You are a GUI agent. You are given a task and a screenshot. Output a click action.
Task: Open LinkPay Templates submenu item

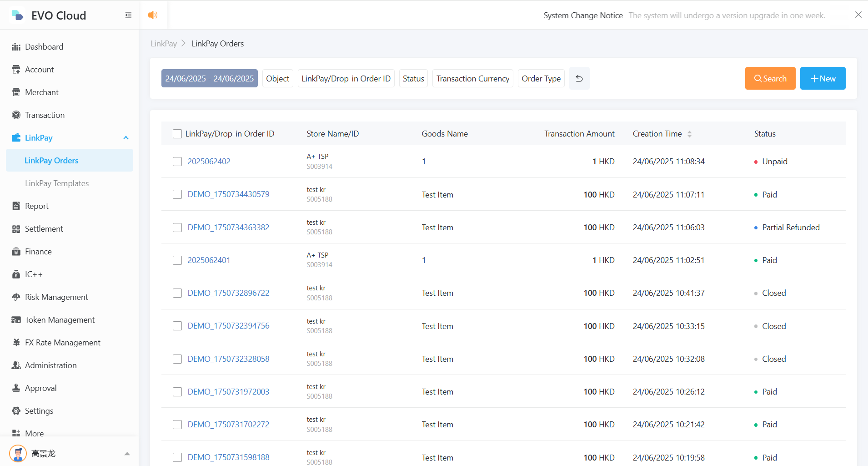point(57,183)
